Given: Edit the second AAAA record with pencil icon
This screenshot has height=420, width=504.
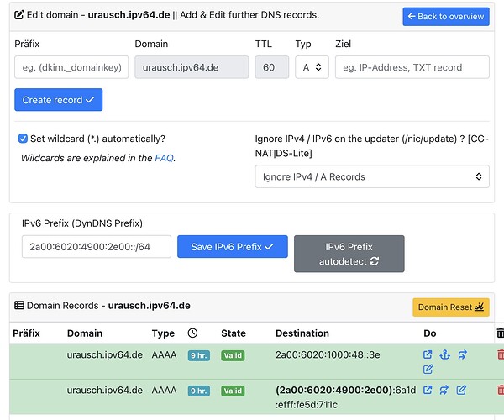Looking at the screenshot, I should pos(461,391).
